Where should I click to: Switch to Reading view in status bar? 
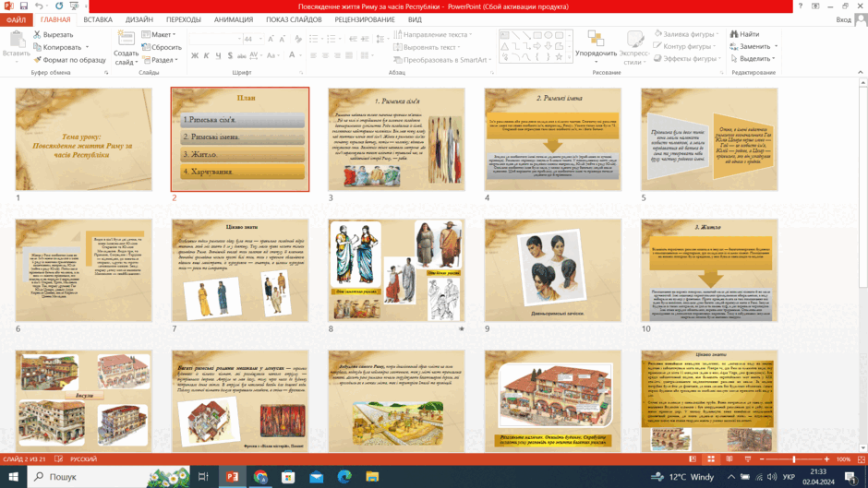(x=729, y=459)
